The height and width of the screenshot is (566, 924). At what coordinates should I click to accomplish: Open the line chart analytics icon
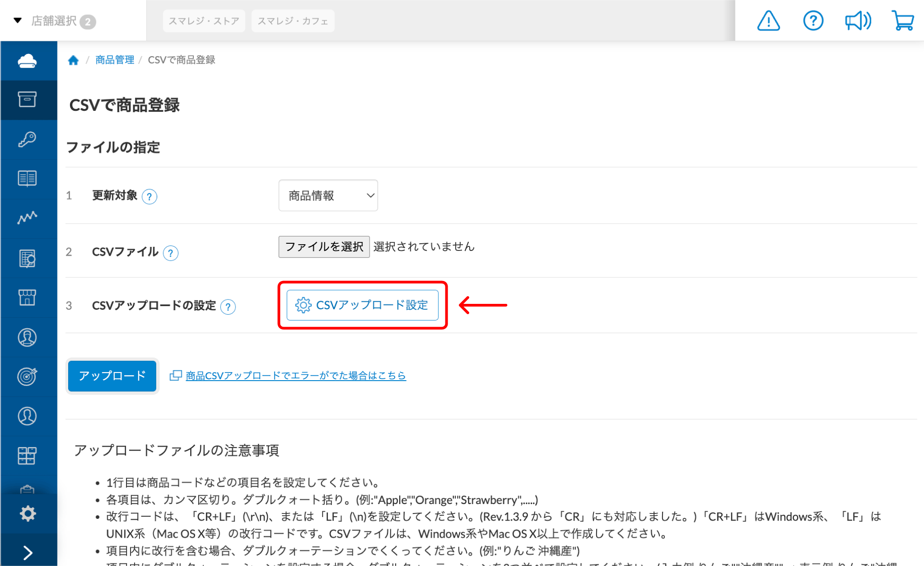point(27,218)
